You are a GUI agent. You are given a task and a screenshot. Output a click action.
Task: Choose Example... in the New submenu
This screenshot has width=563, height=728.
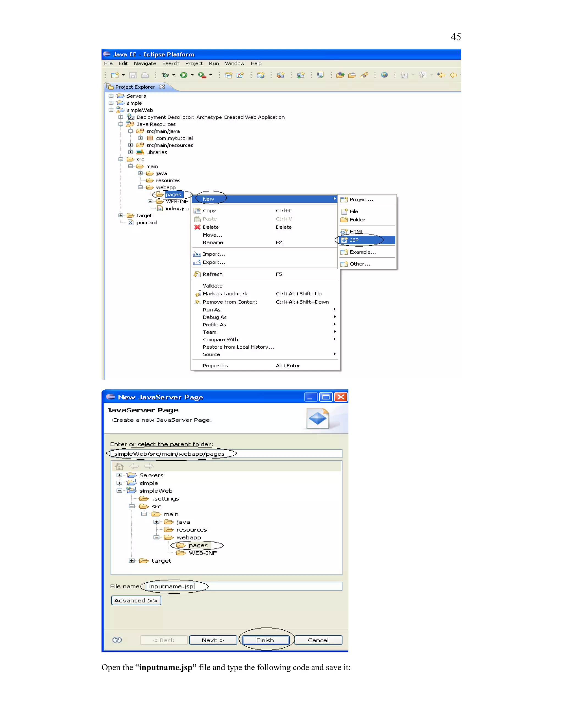pos(368,252)
